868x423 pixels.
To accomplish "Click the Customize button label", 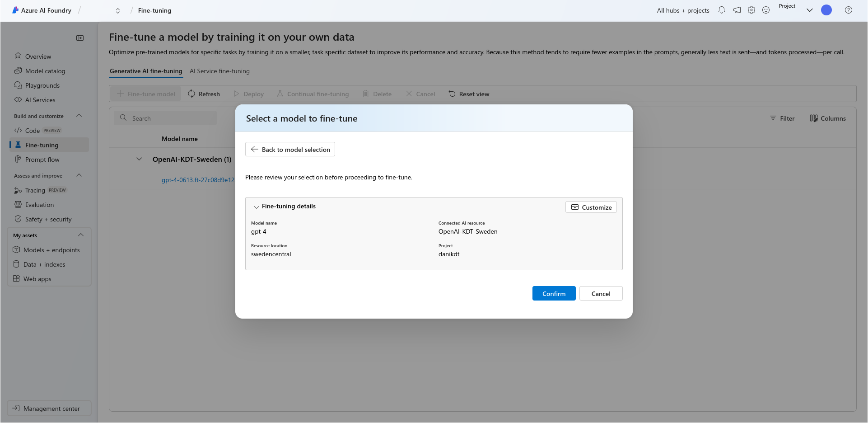I will [597, 207].
